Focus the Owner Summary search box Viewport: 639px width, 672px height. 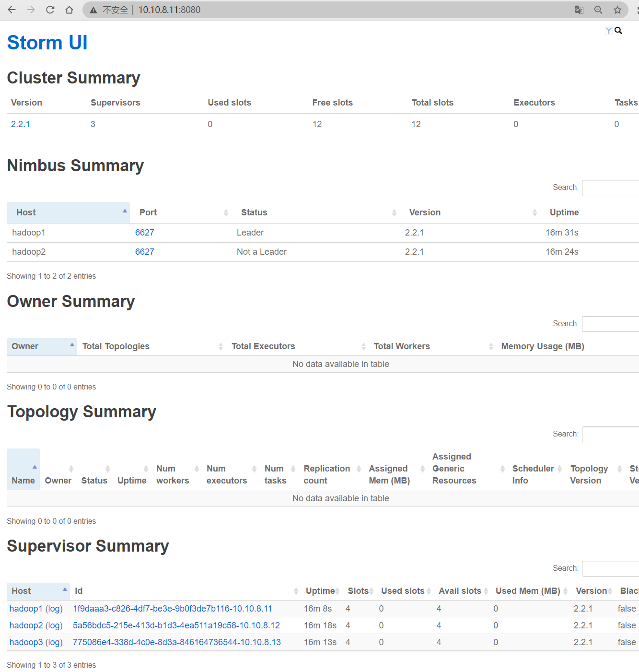click(x=610, y=324)
